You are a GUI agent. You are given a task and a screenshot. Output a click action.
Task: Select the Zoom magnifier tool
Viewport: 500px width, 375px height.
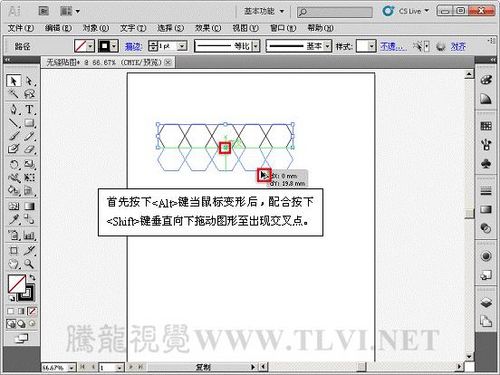(29, 264)
